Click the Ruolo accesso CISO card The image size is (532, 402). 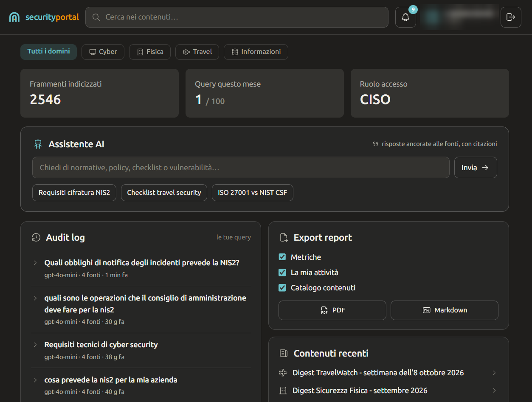430,93
